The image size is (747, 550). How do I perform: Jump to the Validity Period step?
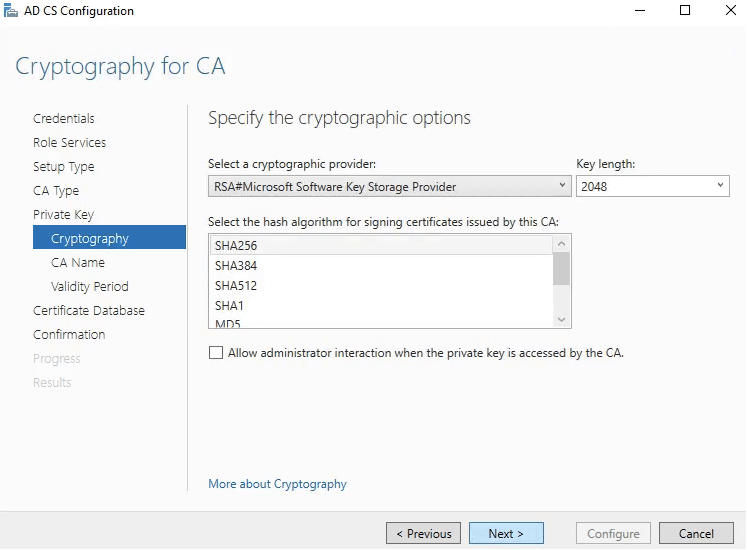pyautogui.click(x=90, y=287)
